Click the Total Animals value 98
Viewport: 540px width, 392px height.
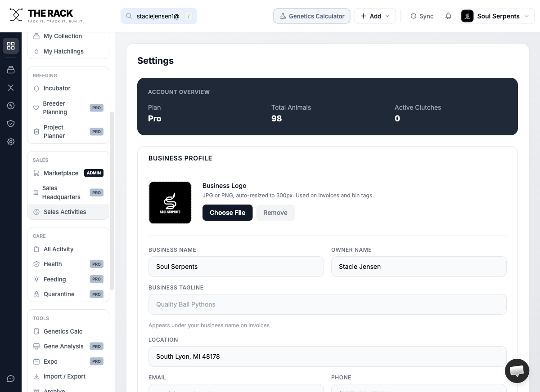click(277, 119)
